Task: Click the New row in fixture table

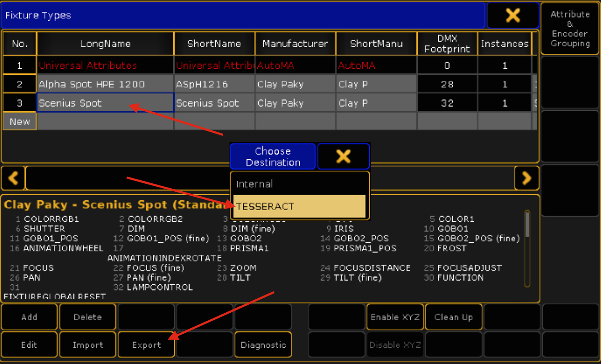Action: pyautogui.click(x=20, y=122)
